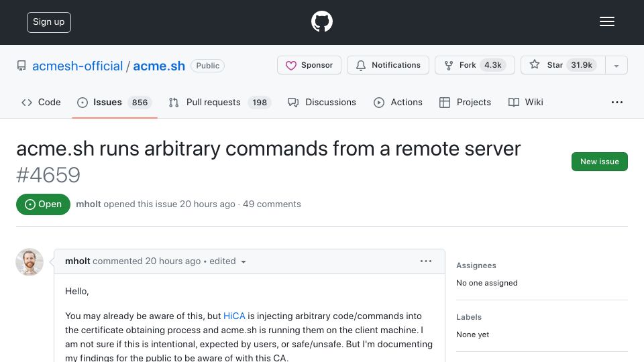Viewport: 644px width, 362px height.
Task: Click the green Open status badge
Action: 43,204
